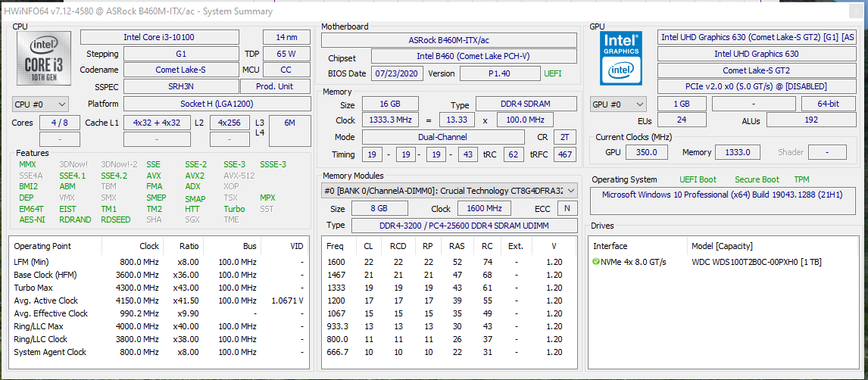Click the Prod. Unit field
Image resolution: width=868 pixels, height=380 pixels.
tap(275, 86)
